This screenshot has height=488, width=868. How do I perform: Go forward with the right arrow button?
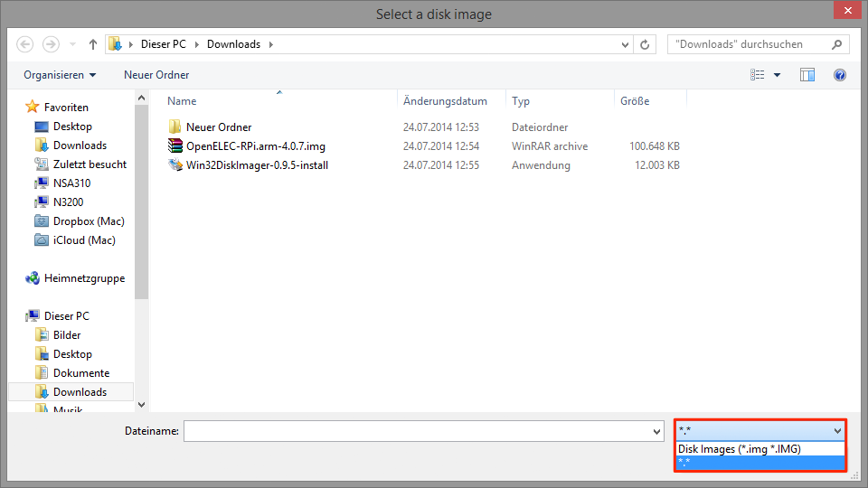[x=51, y=44]
